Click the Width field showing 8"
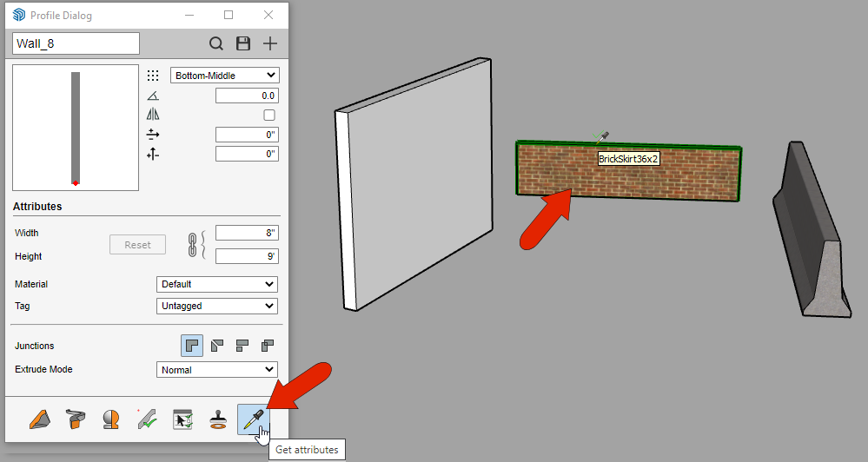The width and height of the screenshot is (868, 462). click(247, 233)
